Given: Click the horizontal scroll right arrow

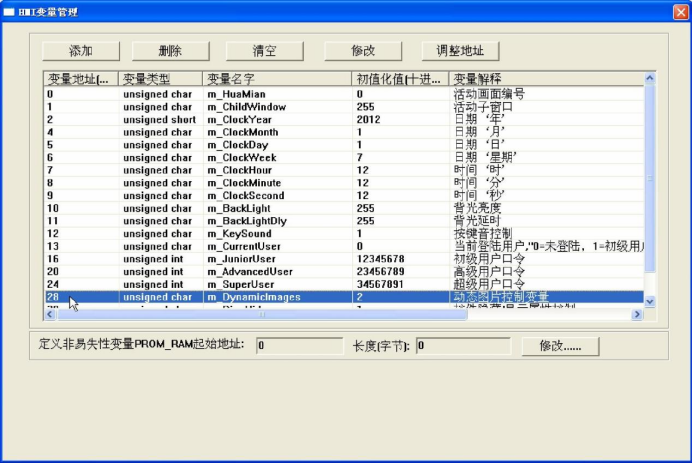Looking at the screenshot, I should point(637,314).
